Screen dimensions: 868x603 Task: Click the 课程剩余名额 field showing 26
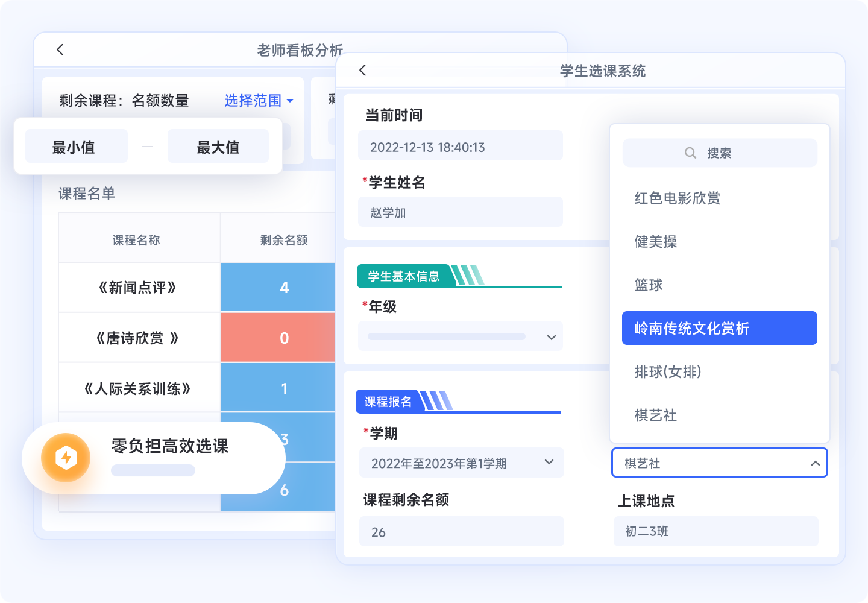click(462, 531)
